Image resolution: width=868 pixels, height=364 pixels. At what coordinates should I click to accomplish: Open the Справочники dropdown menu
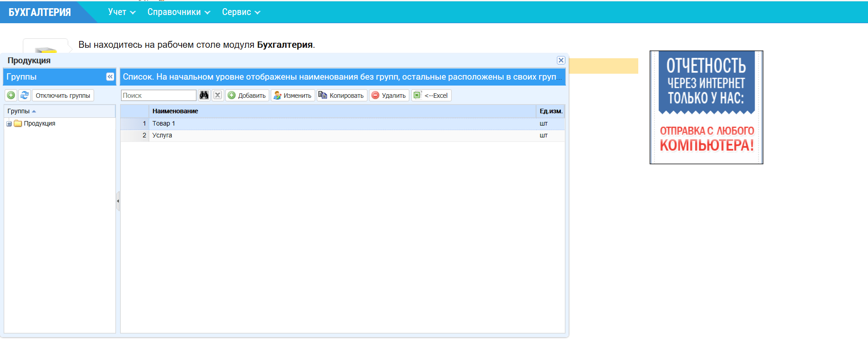[x=178, y=12]
